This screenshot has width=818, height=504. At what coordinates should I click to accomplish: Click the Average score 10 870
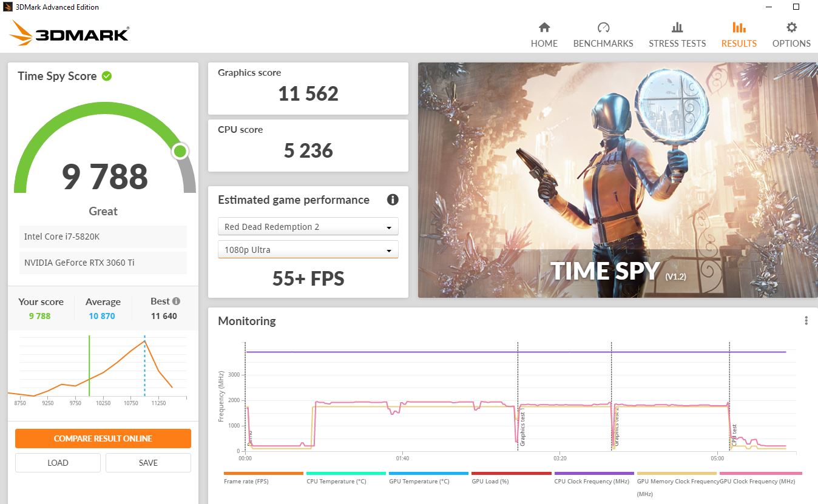pyautogui.click(x=102, y=316)
